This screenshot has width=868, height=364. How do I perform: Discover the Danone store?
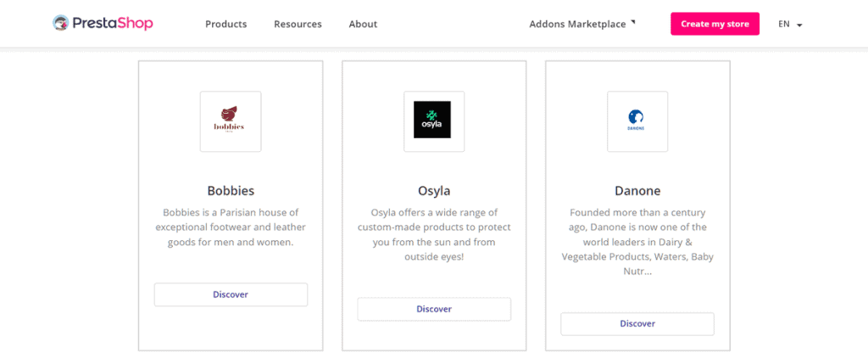tap(637, 323)
